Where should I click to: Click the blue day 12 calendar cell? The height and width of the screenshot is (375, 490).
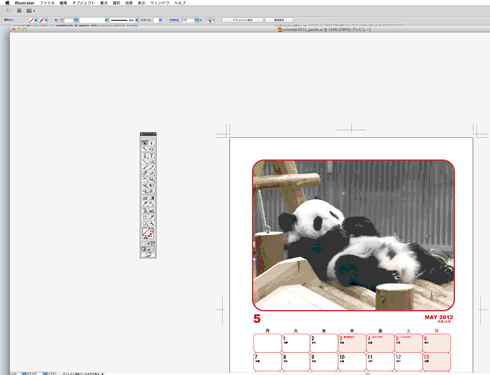pos(408,361)
